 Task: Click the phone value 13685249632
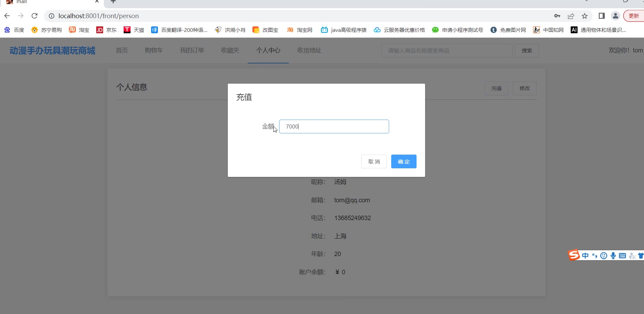[x=353, y=218]
